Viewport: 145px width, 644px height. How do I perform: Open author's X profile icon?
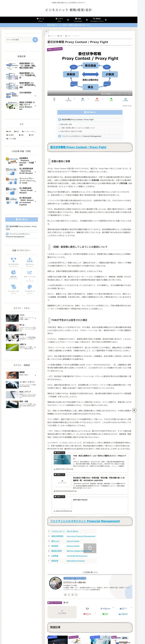pos(69,595)
